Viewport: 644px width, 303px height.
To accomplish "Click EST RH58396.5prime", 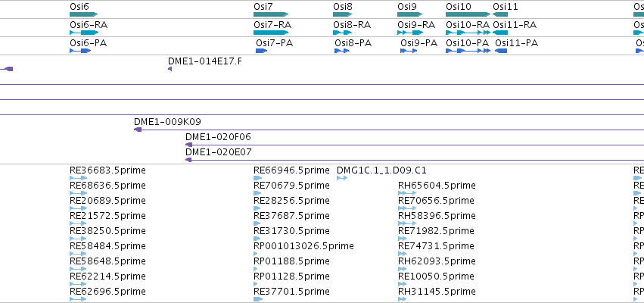I will coord(407,223).
